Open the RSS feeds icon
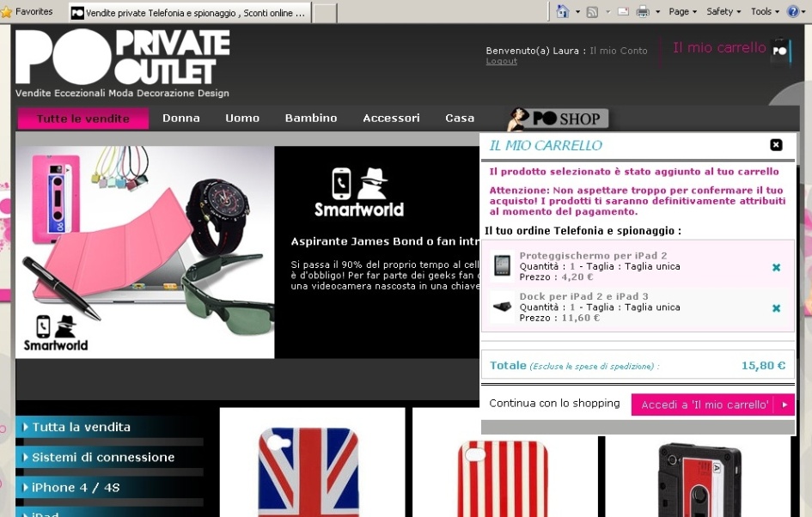The image size is (812, 517). click(592, 11)
